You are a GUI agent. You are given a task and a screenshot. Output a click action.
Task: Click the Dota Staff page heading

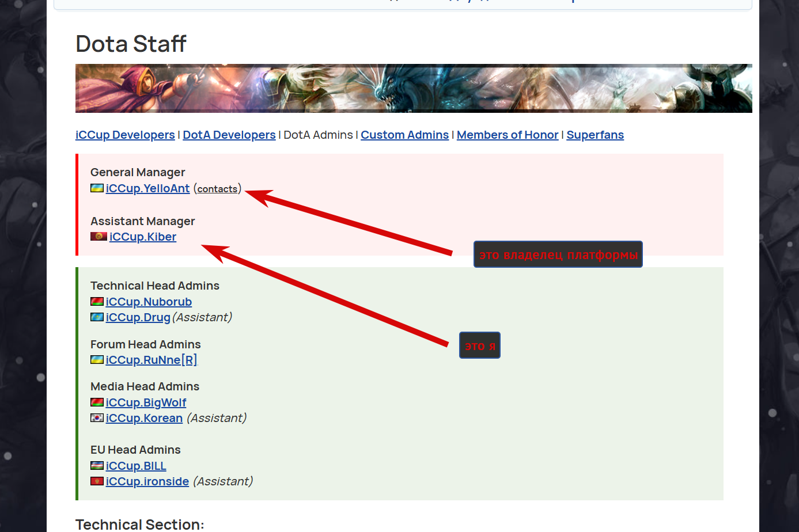[131, 44]
